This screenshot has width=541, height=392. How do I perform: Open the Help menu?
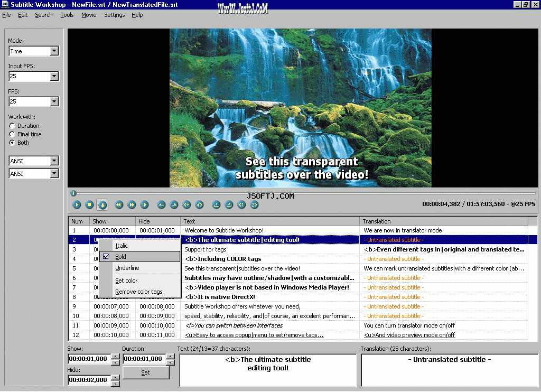pos(137,15)
